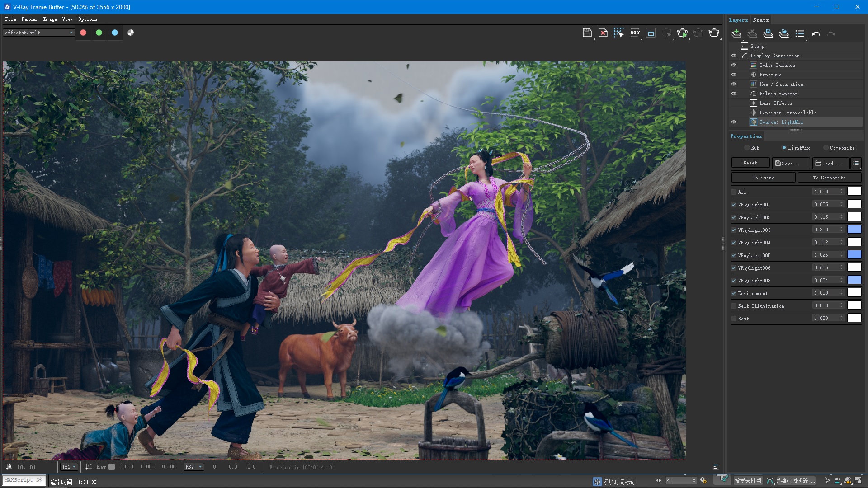
Task: Click the blue VRayLight005 color swatch
Action: coord(854,255)
